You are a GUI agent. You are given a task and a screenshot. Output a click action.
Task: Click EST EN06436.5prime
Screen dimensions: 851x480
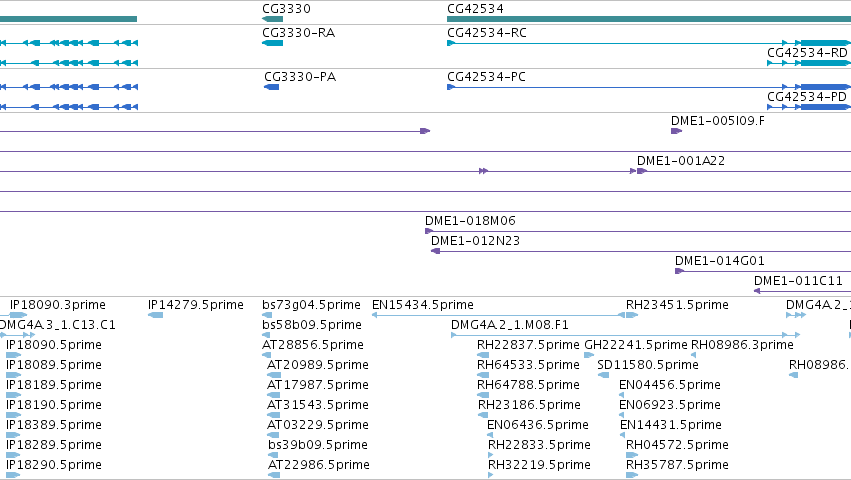click(x=538, y=425)
